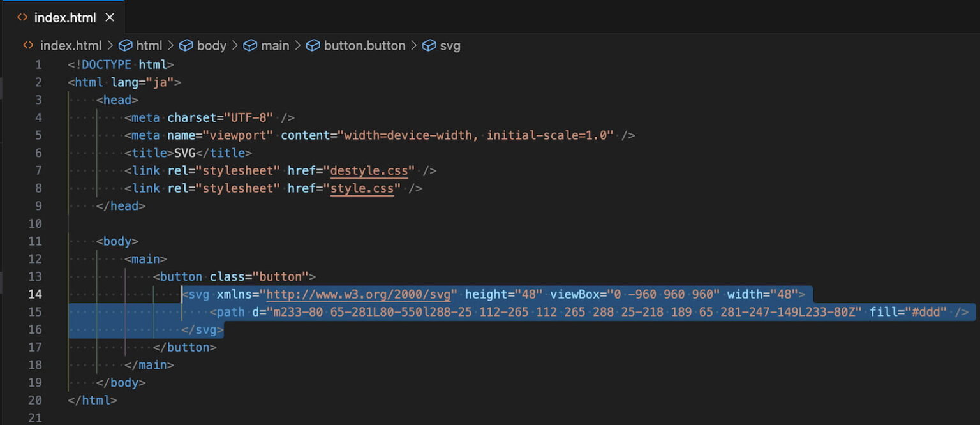Click the body symbol icon in the breadcrumb
The width and height of the screenshot is (980, 425).
pyautogui.click(x=186, y=45)
